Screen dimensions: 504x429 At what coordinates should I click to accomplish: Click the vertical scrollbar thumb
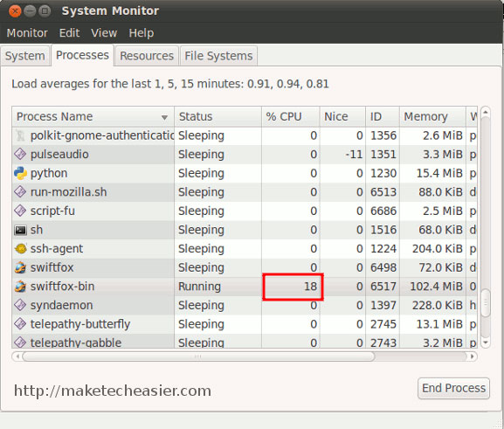pyautogui.click(x=486, y=303)
